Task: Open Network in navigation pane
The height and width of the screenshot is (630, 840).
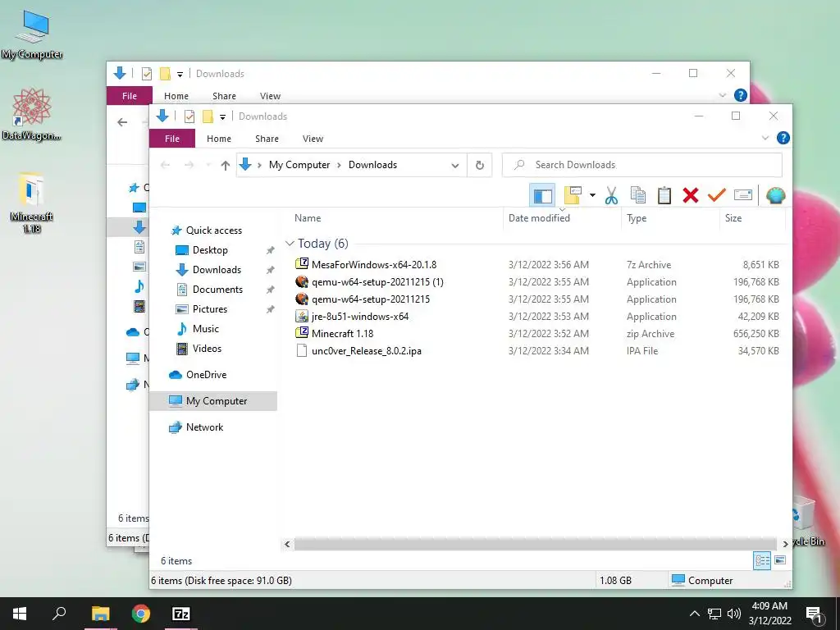Action: 204,427
